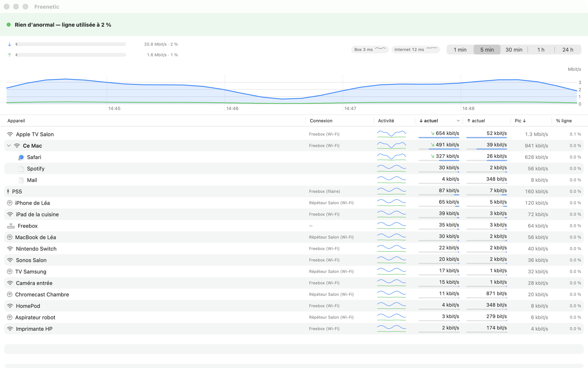The height and width of the screenshot is (368, 588).
Task: Collapse the Ce Mac row
Action: point(9,146)
